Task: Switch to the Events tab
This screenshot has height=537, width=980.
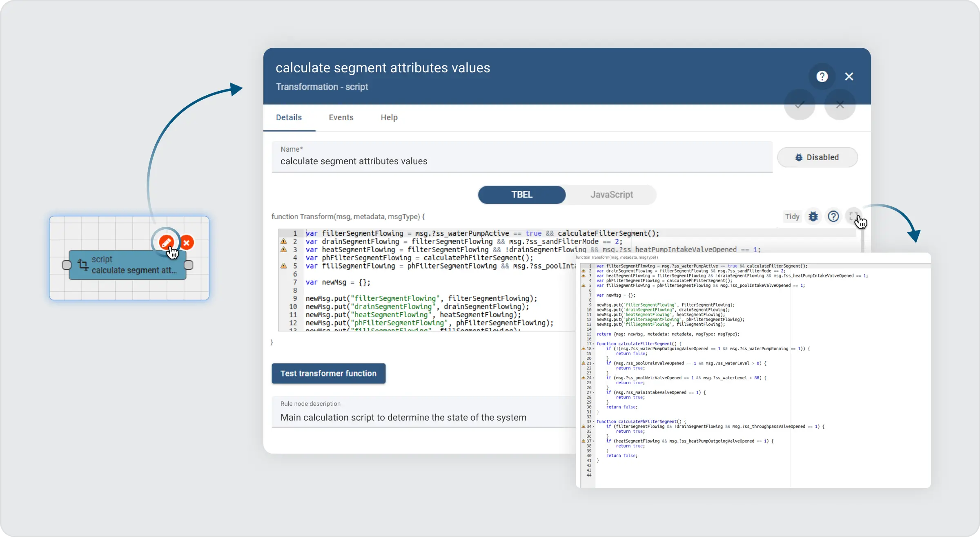Action: pos(341,117)
